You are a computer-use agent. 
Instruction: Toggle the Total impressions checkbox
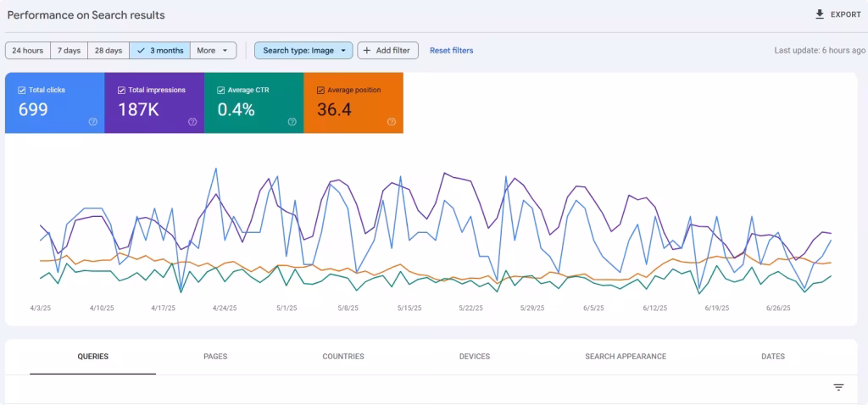121,90
